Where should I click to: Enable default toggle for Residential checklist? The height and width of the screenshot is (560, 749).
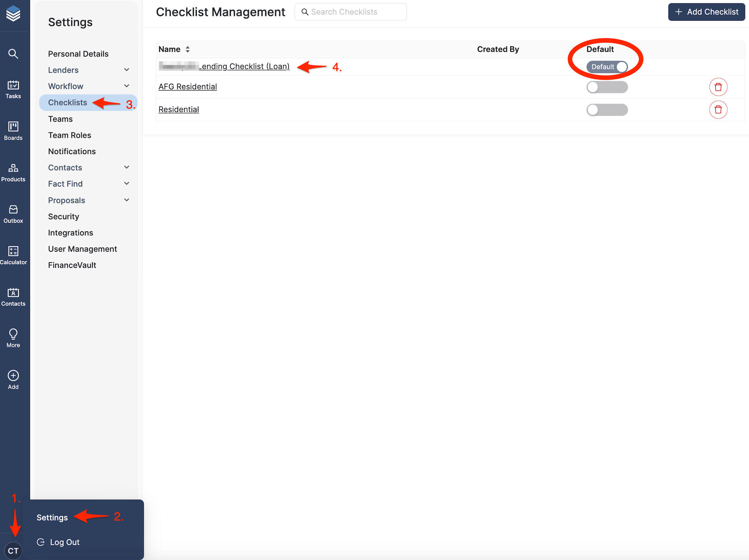[x=607, y=110]
